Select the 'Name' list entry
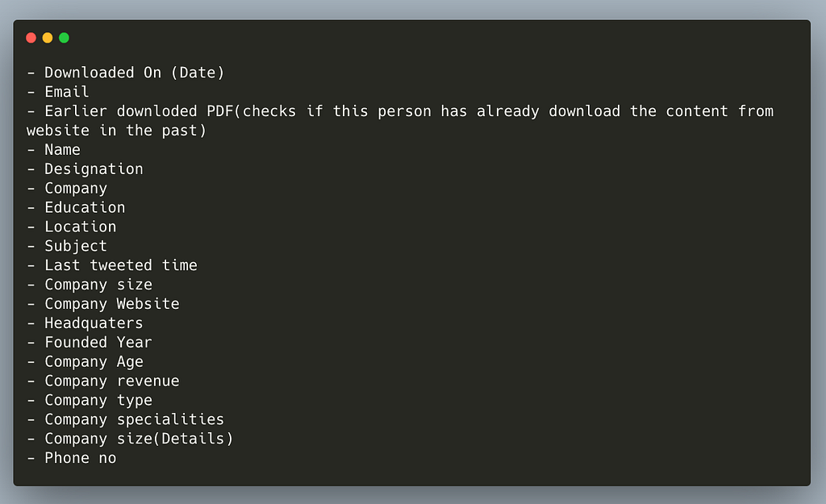The width and height of the screenshot is (826, 504). 54,149
